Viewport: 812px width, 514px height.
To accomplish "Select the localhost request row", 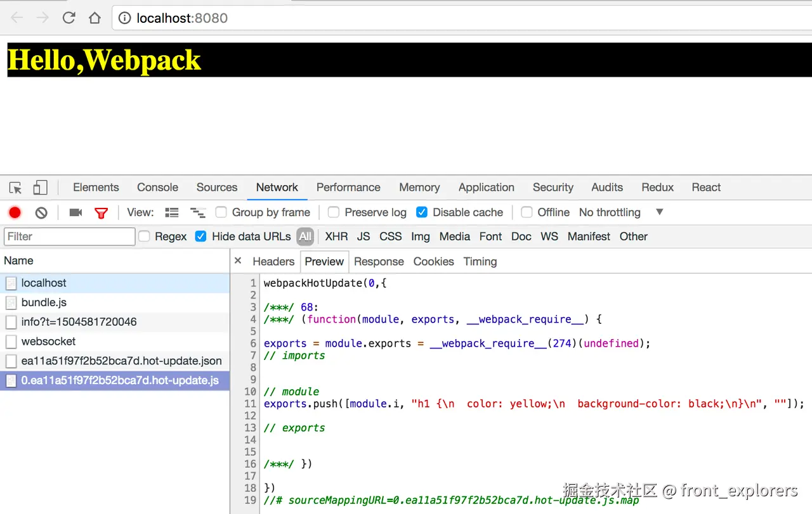I will coord(115,283).
